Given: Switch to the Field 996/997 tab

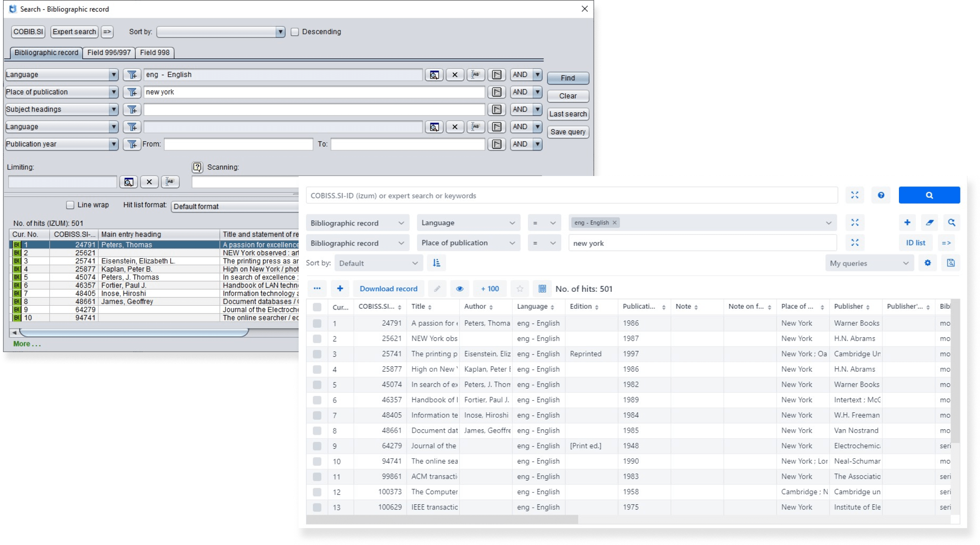Looking at the screenshot, I should [109, 52].
